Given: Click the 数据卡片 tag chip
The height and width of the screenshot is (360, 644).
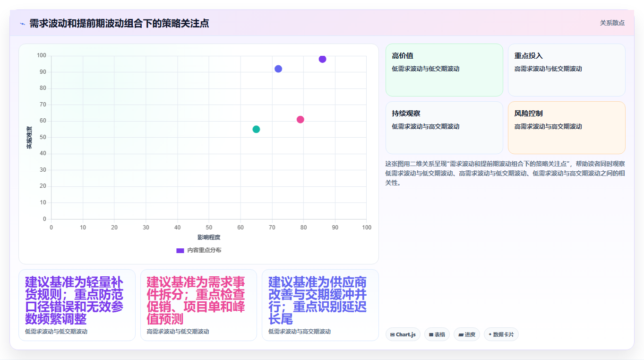Looking at the screenshot, I should pyautogui.click(x=501, y=334).
